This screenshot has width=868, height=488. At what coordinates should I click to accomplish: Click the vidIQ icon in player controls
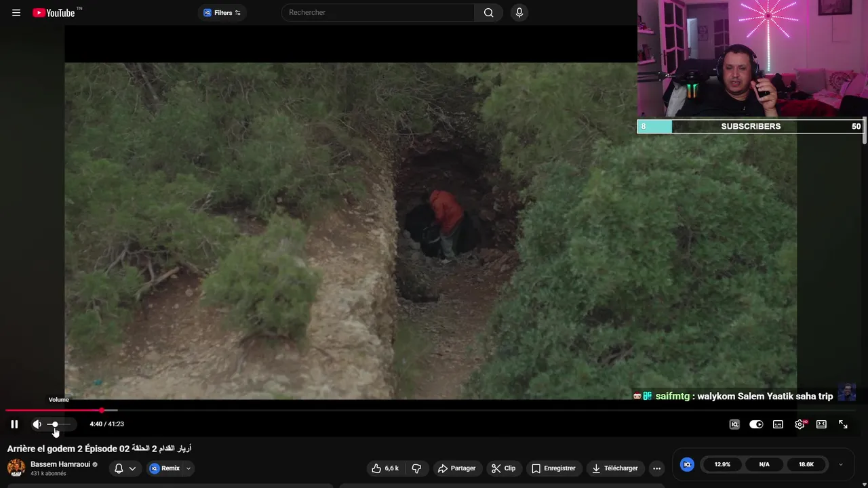pos(734,424)
